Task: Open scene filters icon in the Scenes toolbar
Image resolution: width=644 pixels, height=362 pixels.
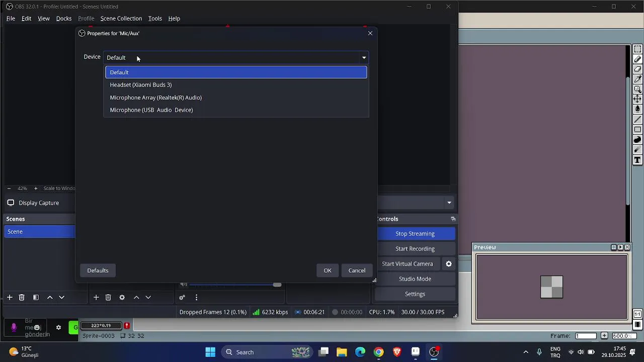Action: [36, 298]
